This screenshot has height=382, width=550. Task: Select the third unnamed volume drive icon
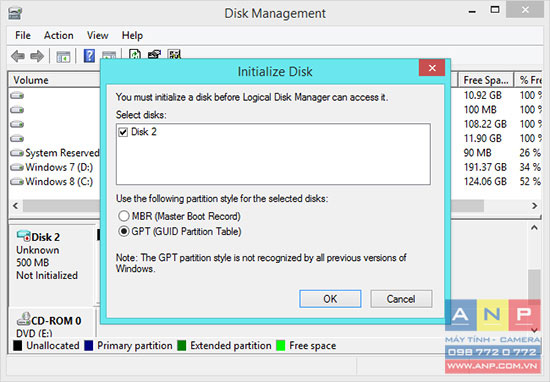[x=17, y=124]
